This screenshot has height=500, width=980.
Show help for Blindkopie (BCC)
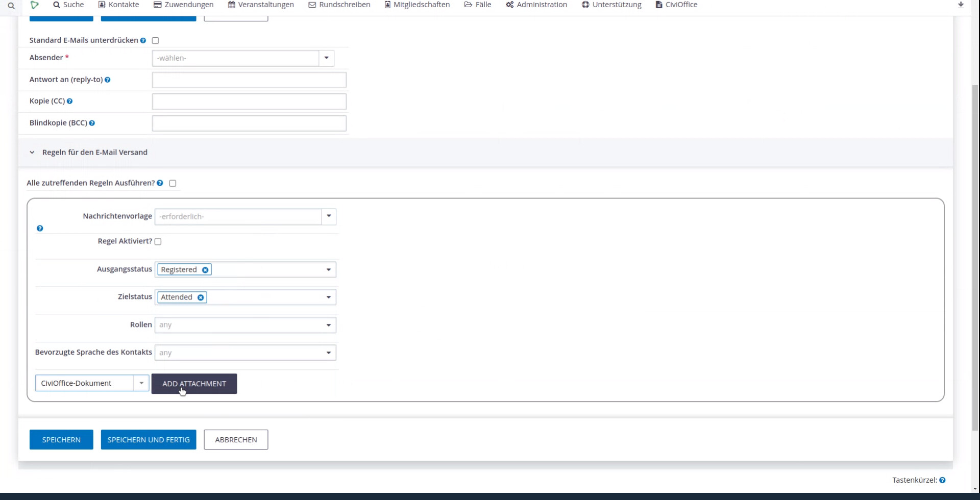(92, 123)
